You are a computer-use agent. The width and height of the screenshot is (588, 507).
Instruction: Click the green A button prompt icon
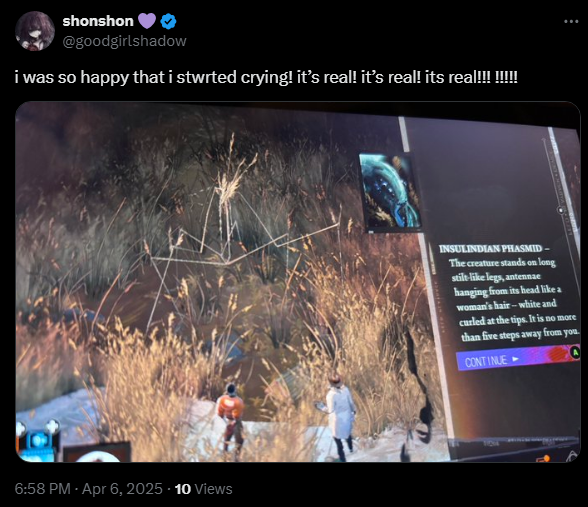click(x=574, y=352)
